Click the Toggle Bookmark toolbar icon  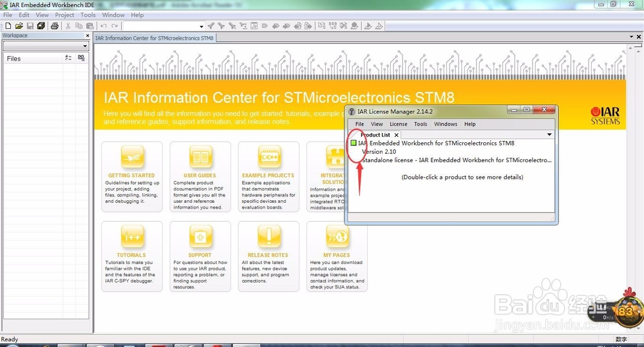pos(265,26)
